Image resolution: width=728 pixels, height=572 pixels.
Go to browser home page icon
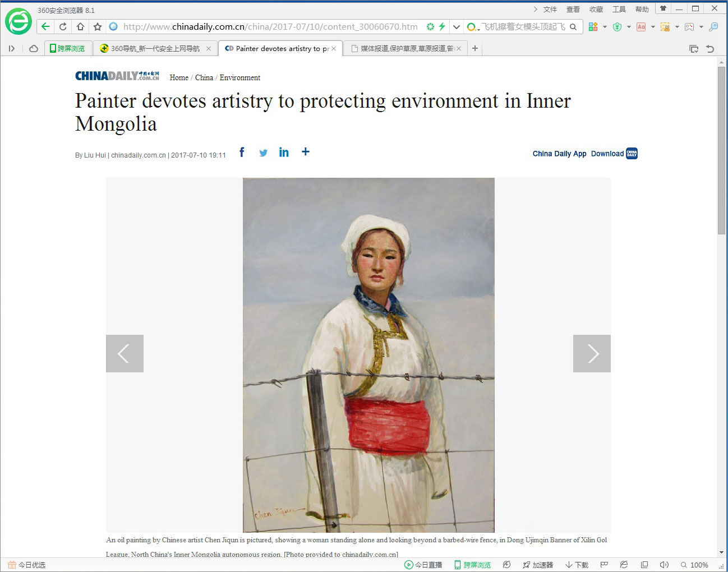click(x=80, y=26)
